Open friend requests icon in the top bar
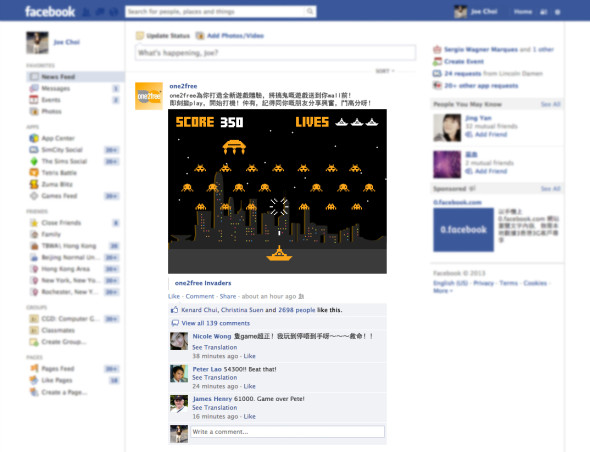Viewport: 590px width, 452px height. click(x=86, y=12)
